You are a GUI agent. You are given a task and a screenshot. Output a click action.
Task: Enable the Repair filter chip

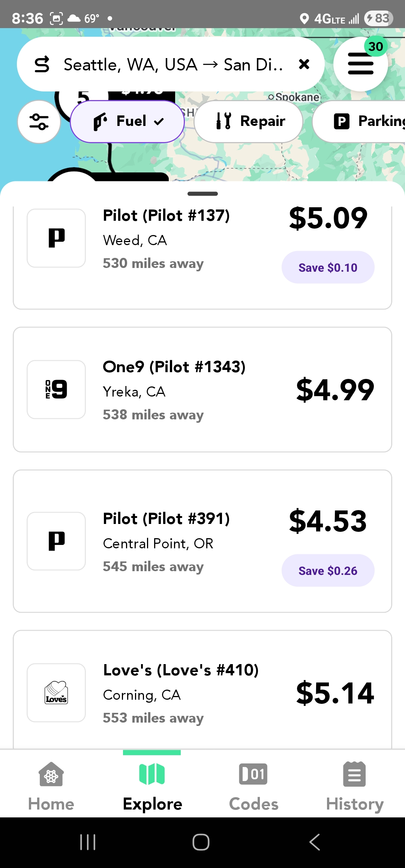248,121
